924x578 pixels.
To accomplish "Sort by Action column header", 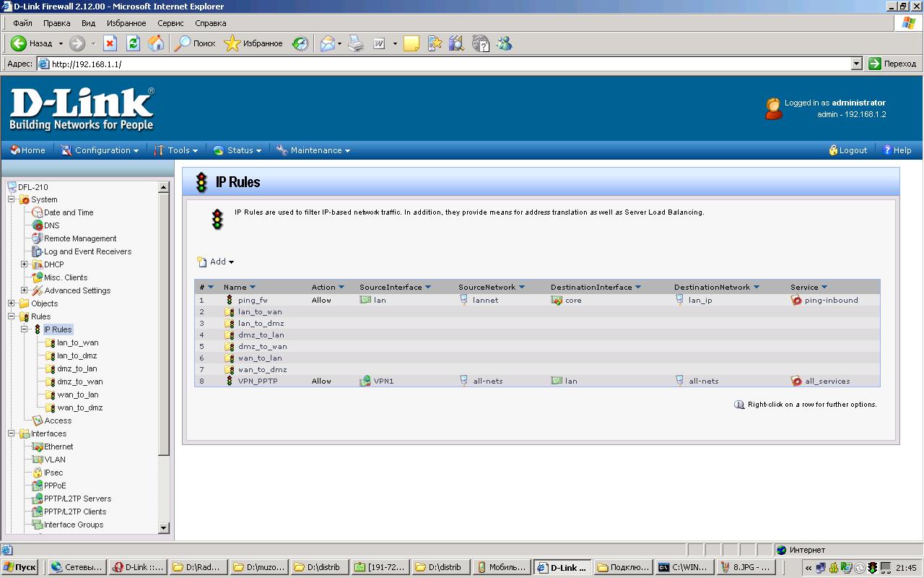I will pyautogui.click(x=328, y=287).
